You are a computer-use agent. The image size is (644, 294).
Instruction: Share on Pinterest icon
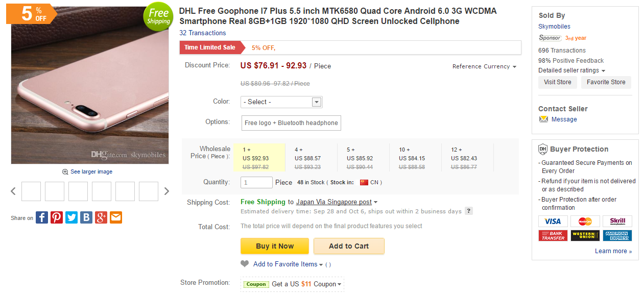tap(57, 217)
